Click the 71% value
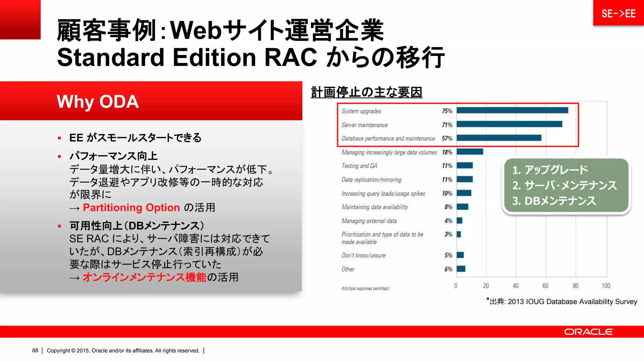This screenshot has width=644, height=362. click(x=447, y=125)
